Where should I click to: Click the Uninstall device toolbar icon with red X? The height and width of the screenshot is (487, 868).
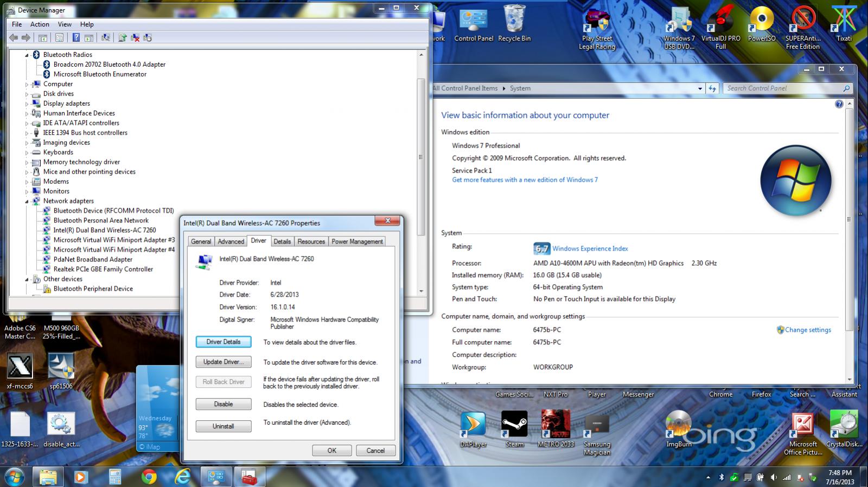click(x=135, y=37)
